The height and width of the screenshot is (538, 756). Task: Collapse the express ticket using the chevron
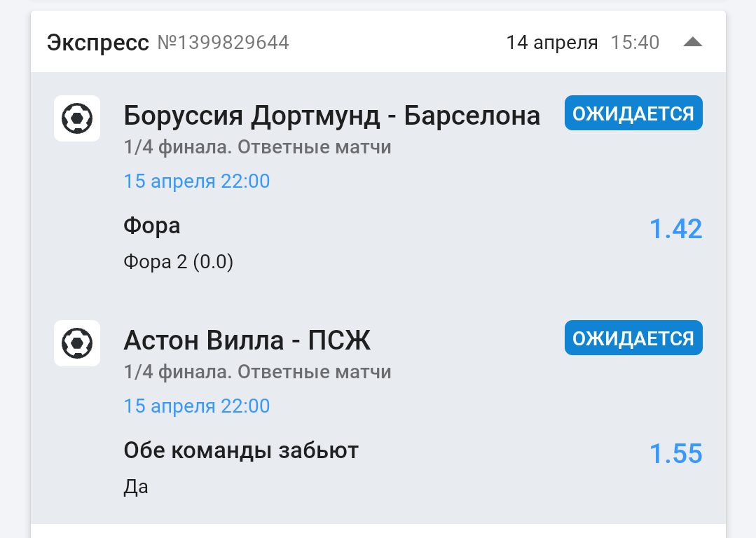tap(693, 41)
